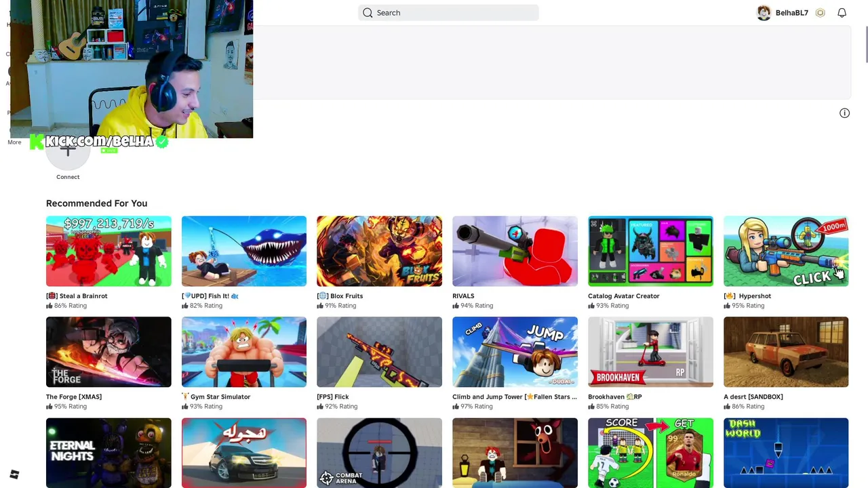Click the Climb and Jump Tower title

pos(515,397)
